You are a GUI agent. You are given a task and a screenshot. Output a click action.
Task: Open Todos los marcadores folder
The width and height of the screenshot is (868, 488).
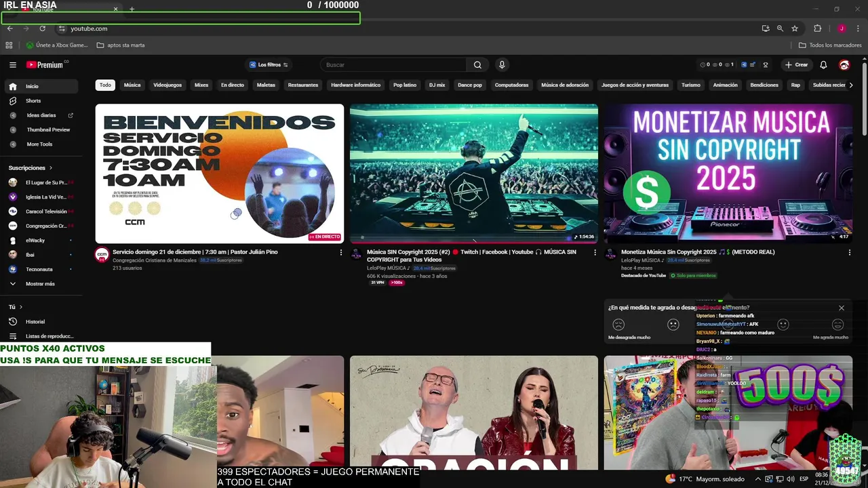(x=830, y=45)
